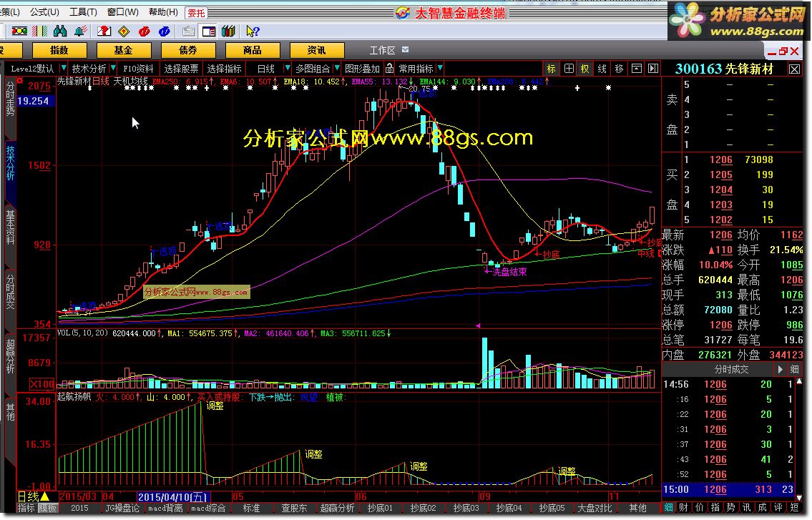Image resolution: width=812 pixels, height=520 pixels.
Task: Click the traffic light toolbar icon
Action: (x=19, y=31)
